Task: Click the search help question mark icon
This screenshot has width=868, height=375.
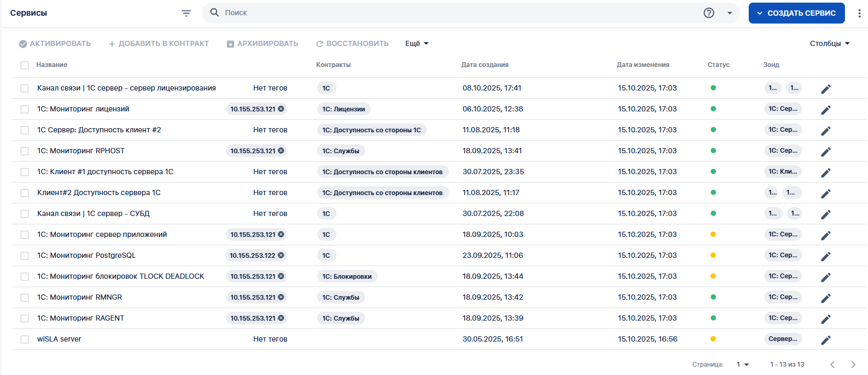Action: point(708,13)
